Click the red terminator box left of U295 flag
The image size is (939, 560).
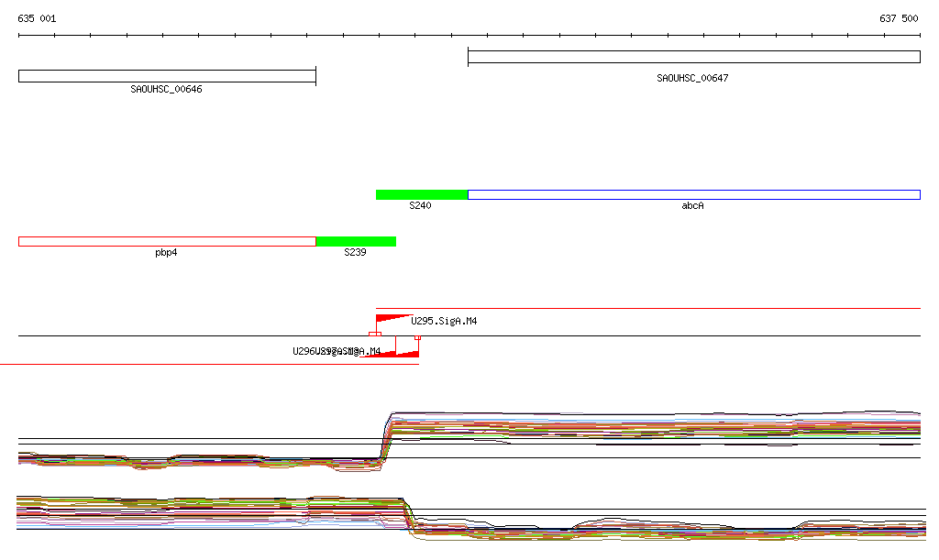[x=374, y=335]
